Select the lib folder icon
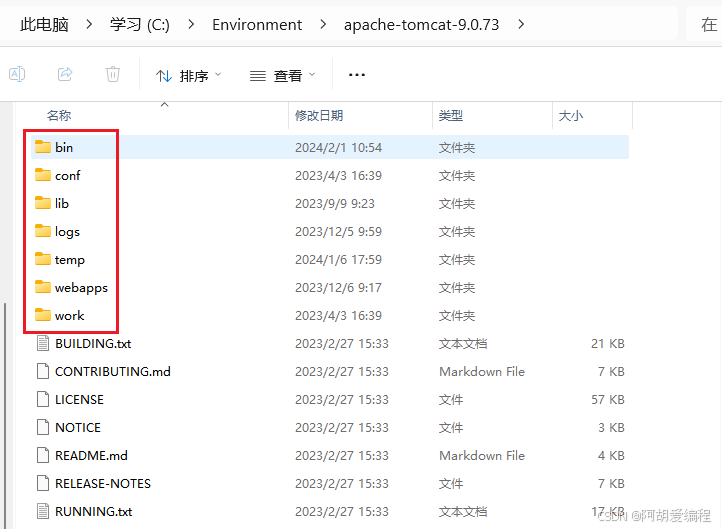The height and width of the screenshot is (529, 722). 43,203
